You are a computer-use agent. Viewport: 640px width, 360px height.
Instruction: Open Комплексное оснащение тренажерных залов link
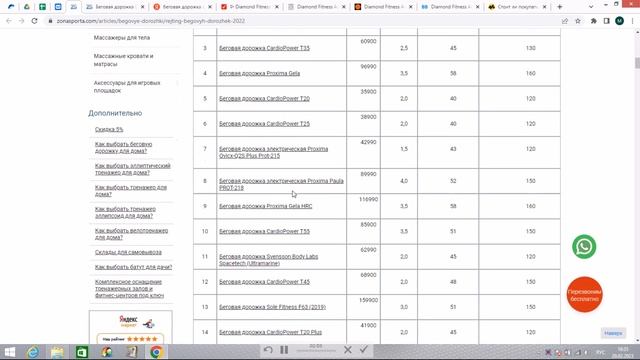pyautogui.click(x=129, y=289)
